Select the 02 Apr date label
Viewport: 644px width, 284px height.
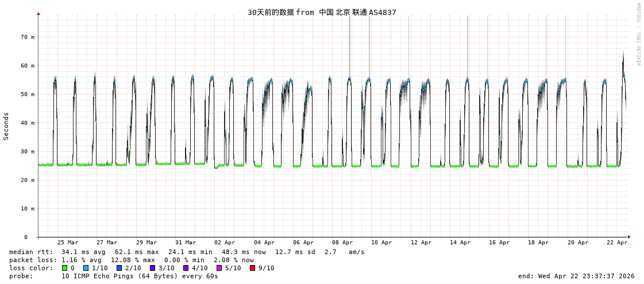tap(225, 243)
